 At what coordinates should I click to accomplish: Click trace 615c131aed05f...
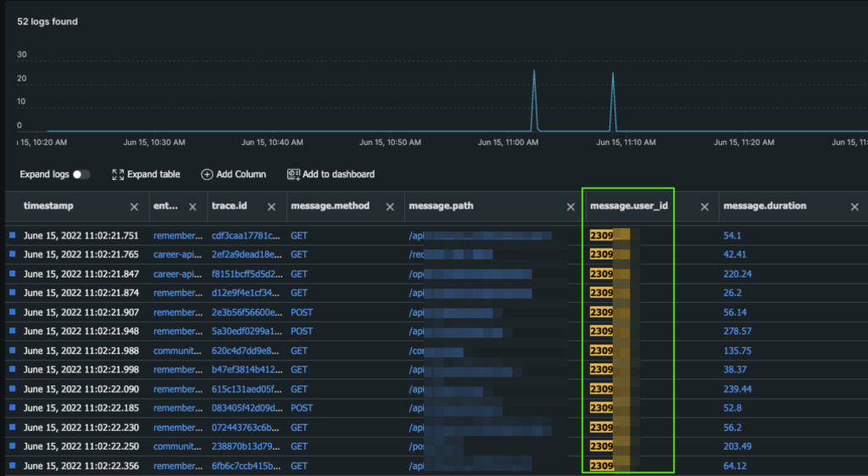247,389
